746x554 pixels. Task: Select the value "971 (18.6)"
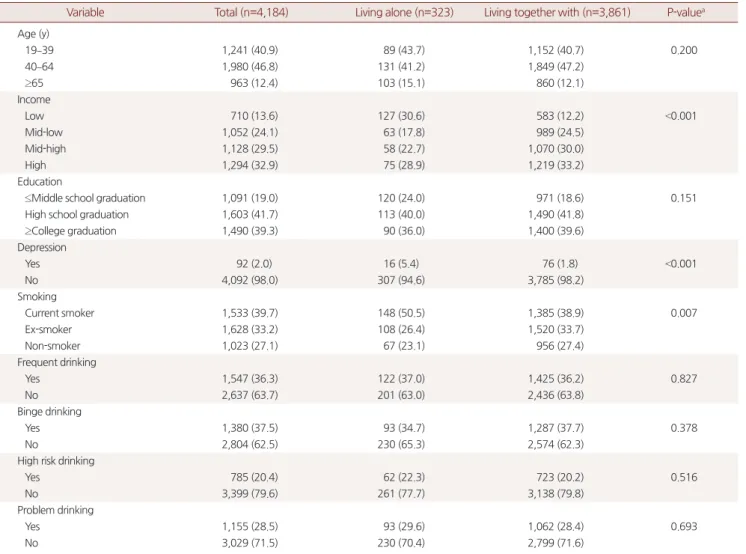pos(560,198)
